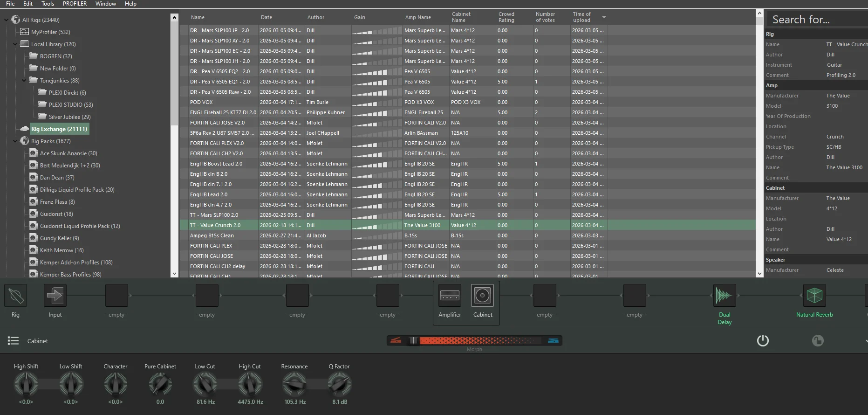868x415 pixels.
Task: Sort the list by Gain column
Action: click(360, 17)
